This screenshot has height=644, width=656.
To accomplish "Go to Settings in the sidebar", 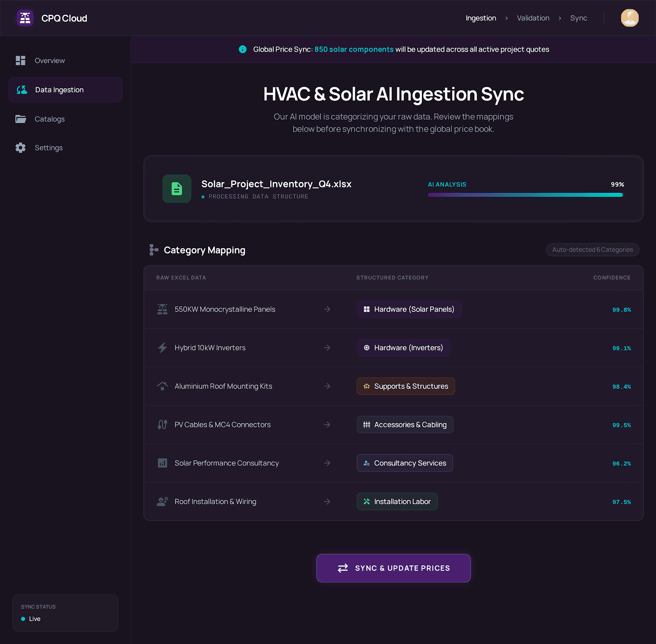I will [48, 148].
